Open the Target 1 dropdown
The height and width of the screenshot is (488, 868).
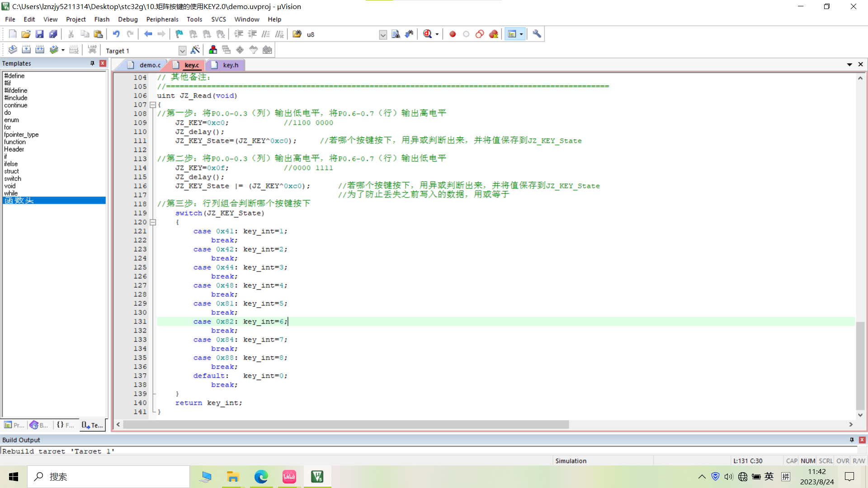point(182,51)
